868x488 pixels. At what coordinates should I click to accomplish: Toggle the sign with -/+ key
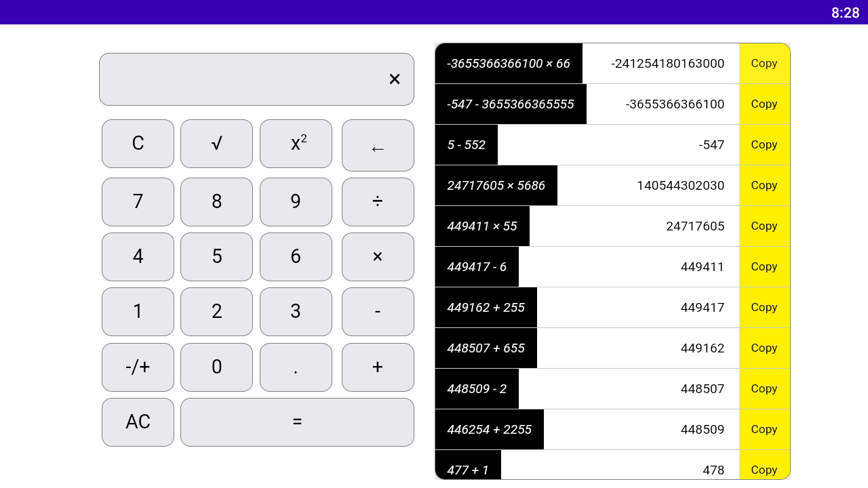coord(138,367)
